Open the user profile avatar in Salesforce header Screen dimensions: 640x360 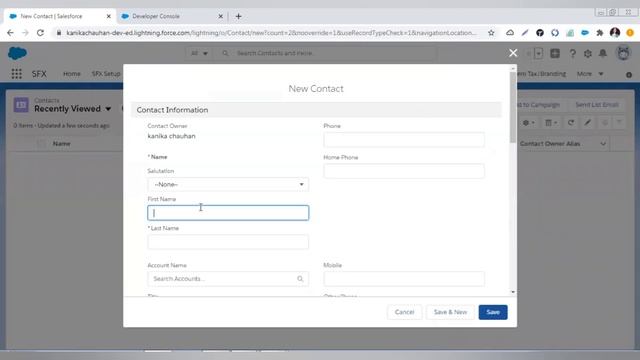coord(623,53)
